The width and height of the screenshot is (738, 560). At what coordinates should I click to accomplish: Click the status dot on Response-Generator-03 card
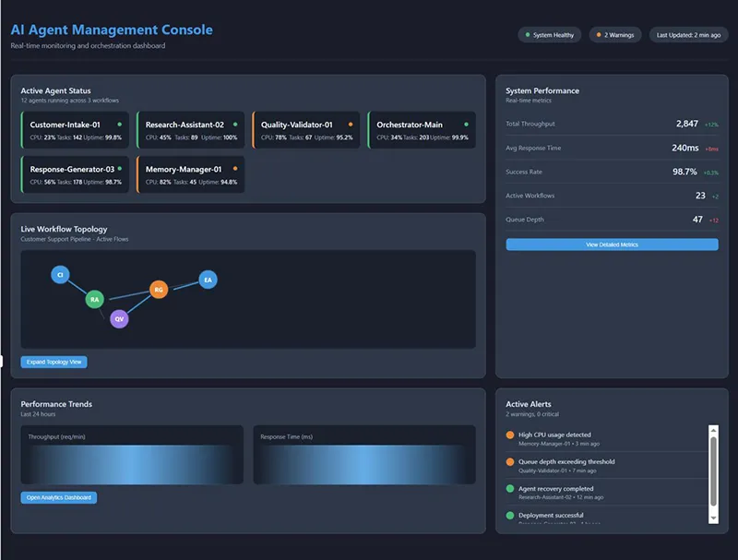click(120, 169)
